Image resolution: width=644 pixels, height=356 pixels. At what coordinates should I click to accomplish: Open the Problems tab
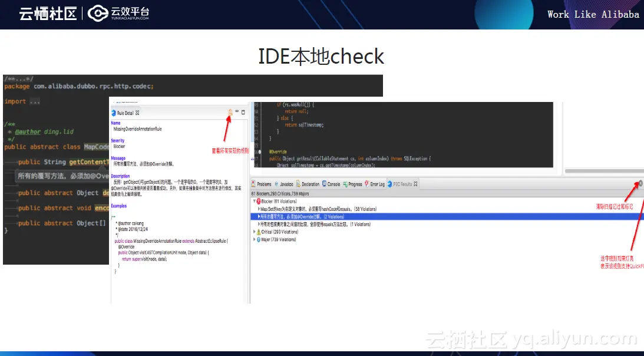point(261,184)
